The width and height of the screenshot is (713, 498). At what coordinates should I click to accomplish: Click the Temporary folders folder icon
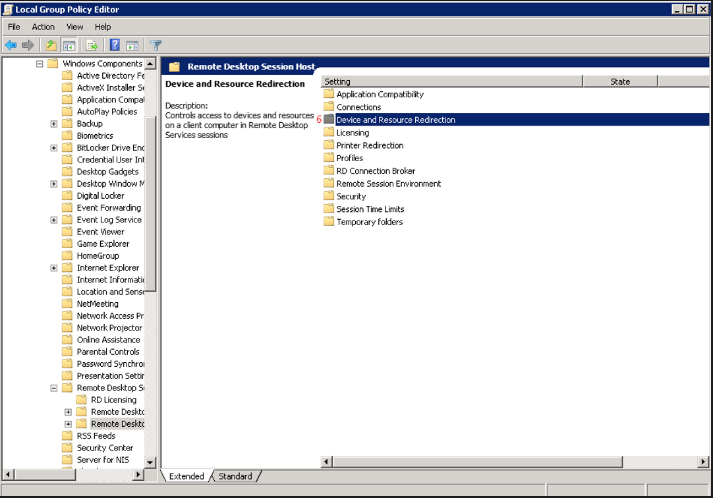(329, 221)
